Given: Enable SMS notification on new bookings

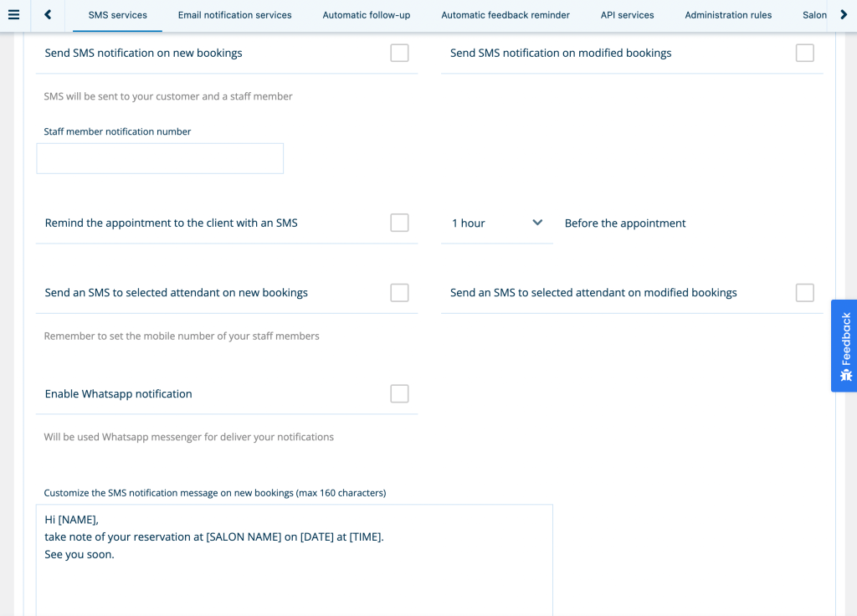Looking at the screenshot, I should 399,53.
